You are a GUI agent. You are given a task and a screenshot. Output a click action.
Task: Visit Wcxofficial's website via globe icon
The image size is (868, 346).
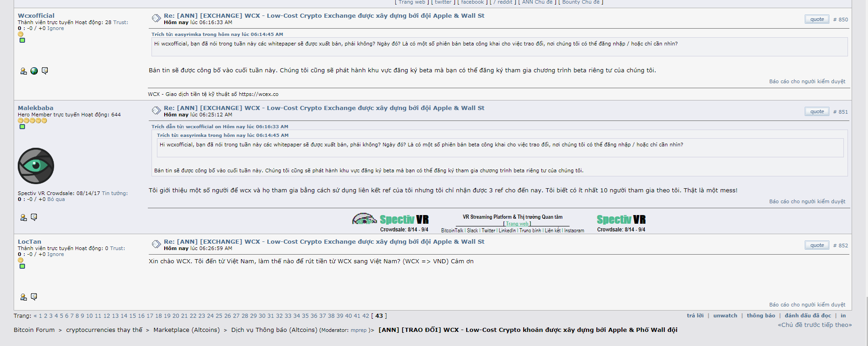pyautogui.click(x=34, y=71)
